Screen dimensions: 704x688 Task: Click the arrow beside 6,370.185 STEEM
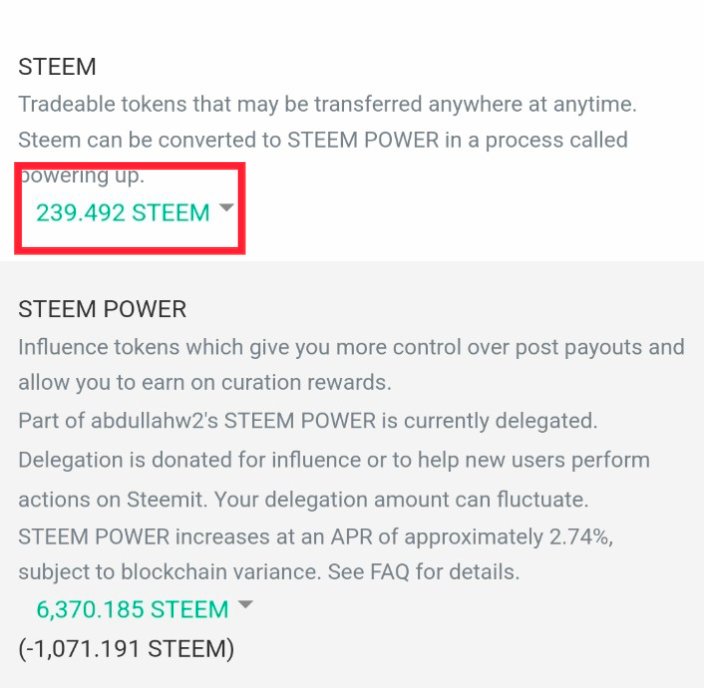[245, 605]
